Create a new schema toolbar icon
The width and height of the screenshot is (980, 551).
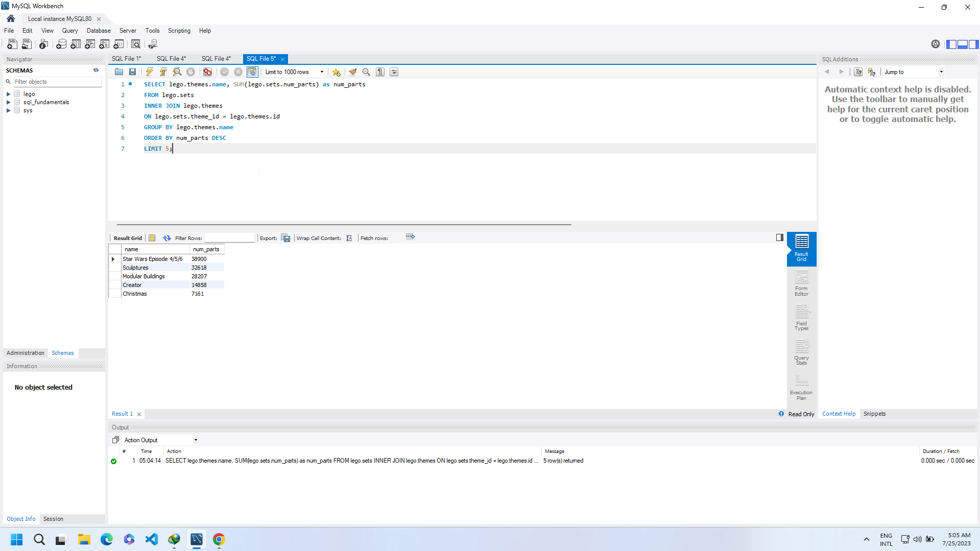pos(61,44)
